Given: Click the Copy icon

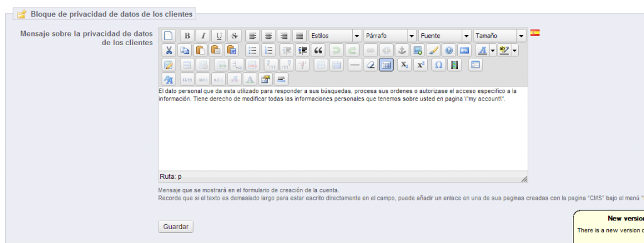Looking at the screenshot, I should (184, 50).
